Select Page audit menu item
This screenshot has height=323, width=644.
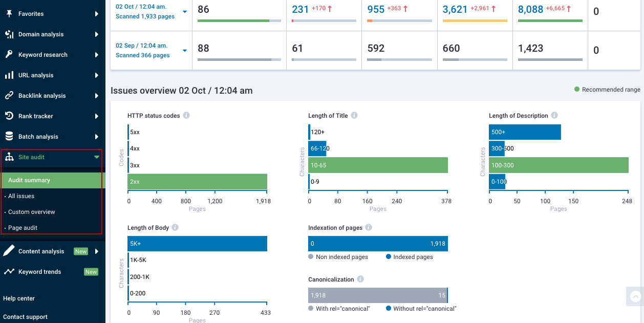pyautogui.click(x=23, y=228)
